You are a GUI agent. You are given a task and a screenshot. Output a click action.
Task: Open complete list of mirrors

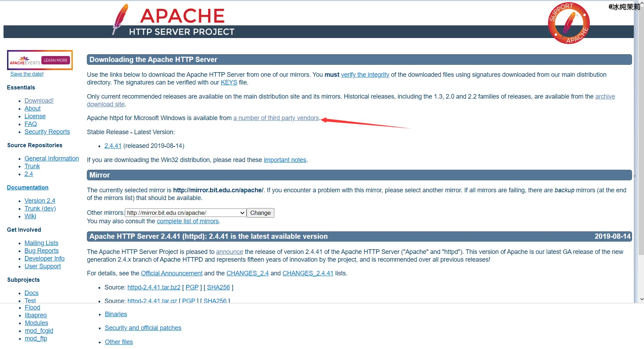point(188,221)
